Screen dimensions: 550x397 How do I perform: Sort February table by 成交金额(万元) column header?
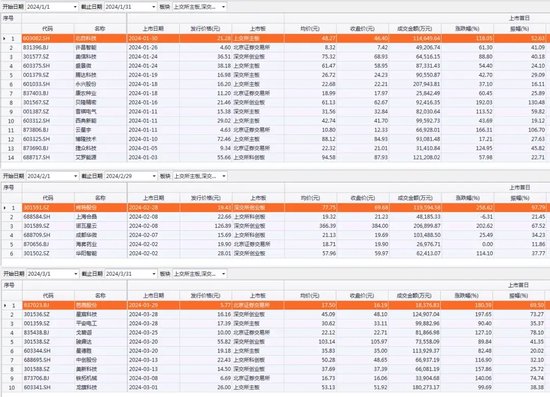click(x=415, y=198)
